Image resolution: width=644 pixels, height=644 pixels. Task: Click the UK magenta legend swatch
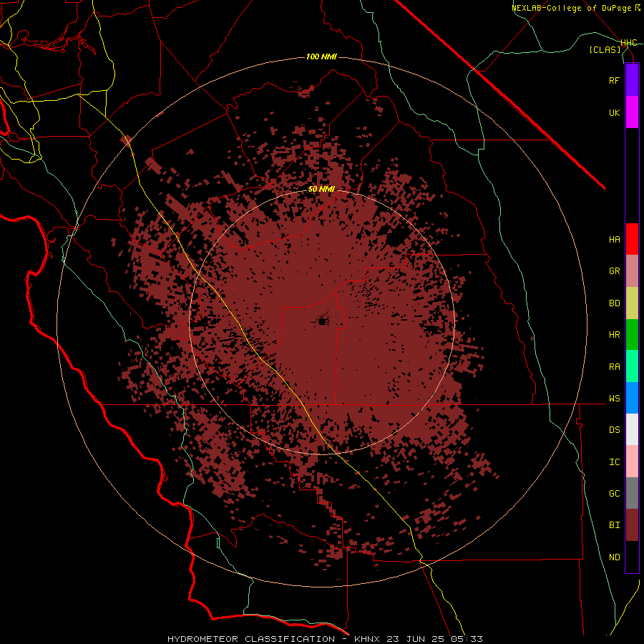[632, 112]
